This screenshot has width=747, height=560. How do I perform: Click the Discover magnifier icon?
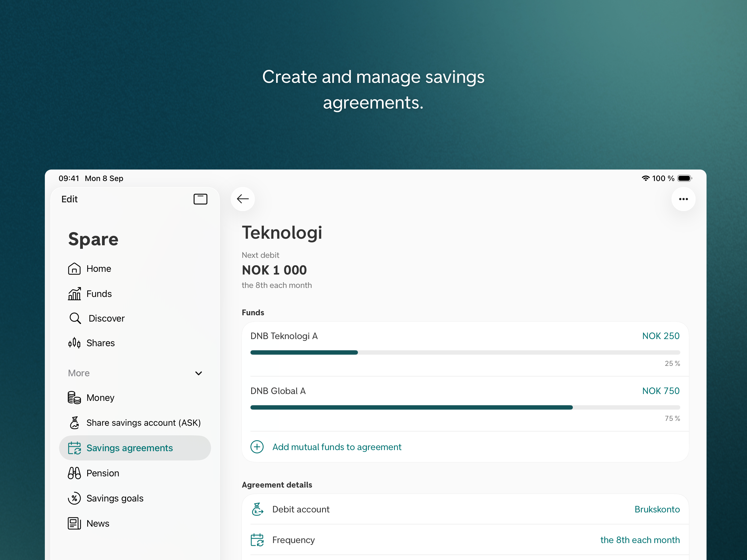tap(75, 318)
